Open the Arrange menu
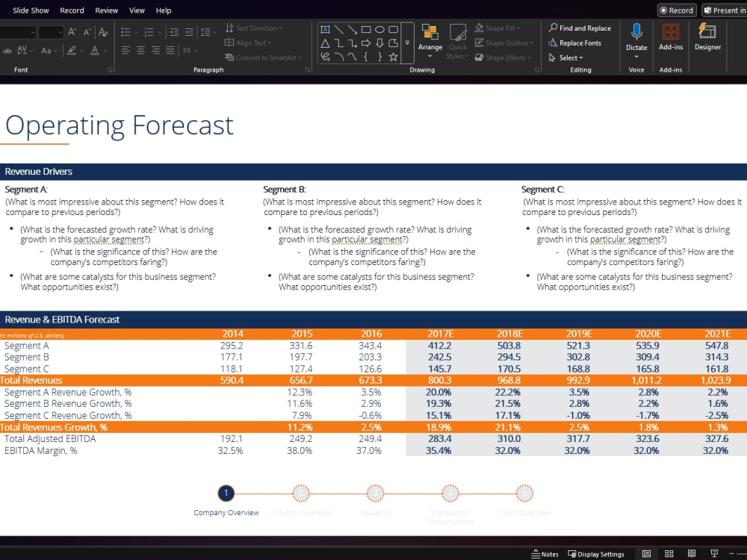747x560 pixels. point(430,42)
